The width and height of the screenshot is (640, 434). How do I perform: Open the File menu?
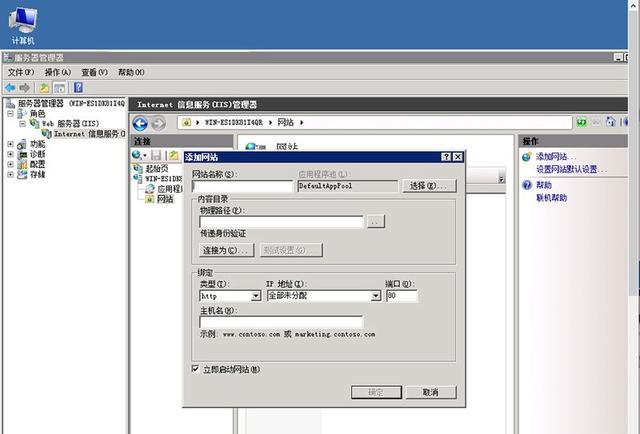coord(21,72)
